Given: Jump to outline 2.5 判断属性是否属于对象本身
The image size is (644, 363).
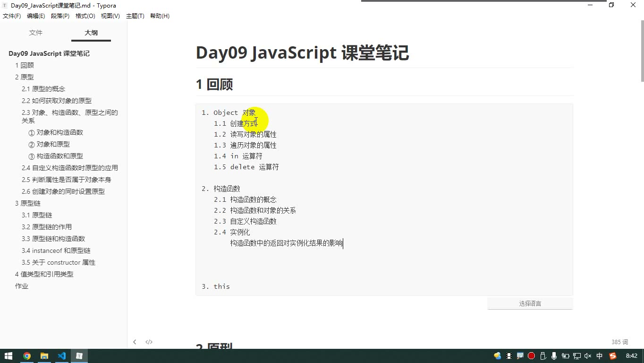Looking at the screenshot, I should click(67, 180).
